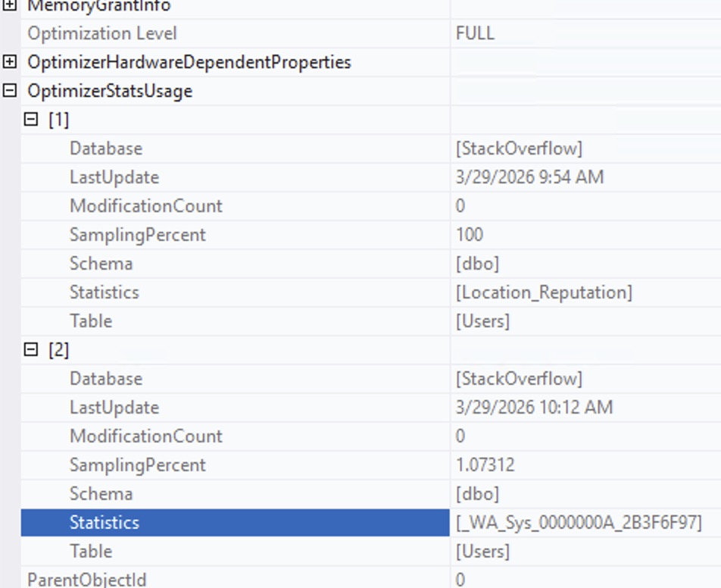Click the 9:54 AM LastUpdate value

pyautogui.click(x=529, y=177)
